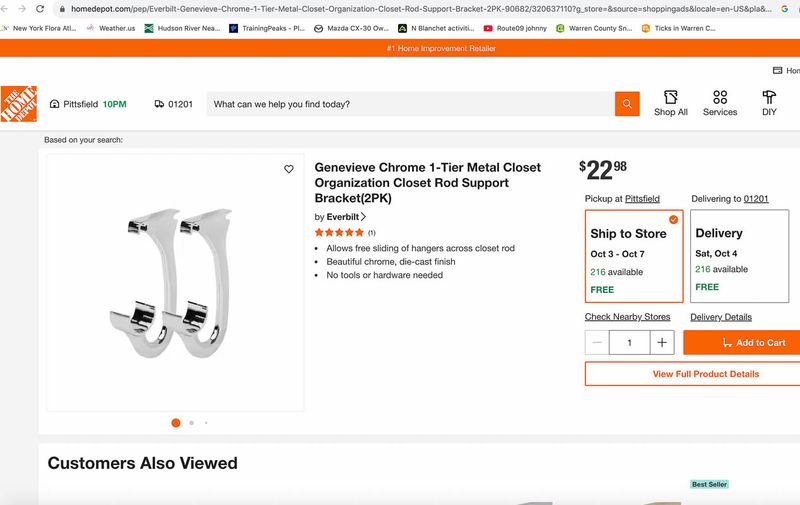Screen dimensions: 800x505
Task: Open delivery ZIP 01201 selector
Action: (173, 104)
